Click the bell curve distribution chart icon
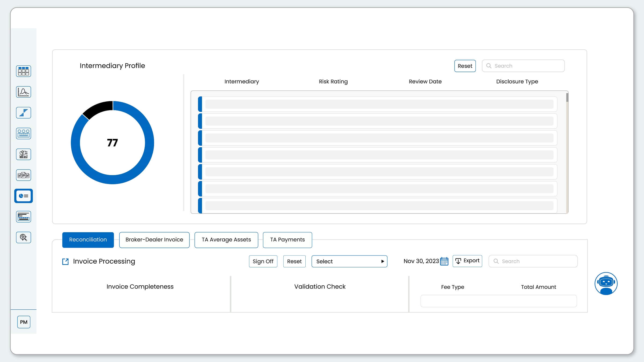 (x=24, y=92)
